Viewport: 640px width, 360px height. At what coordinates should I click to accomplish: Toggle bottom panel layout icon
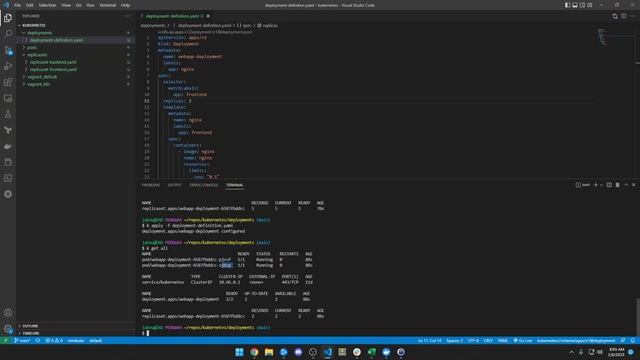pos(575,5)
